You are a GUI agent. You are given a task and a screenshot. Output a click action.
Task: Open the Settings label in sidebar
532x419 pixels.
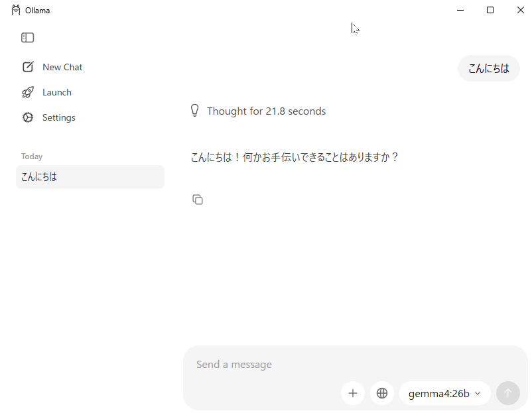[59, 117]
